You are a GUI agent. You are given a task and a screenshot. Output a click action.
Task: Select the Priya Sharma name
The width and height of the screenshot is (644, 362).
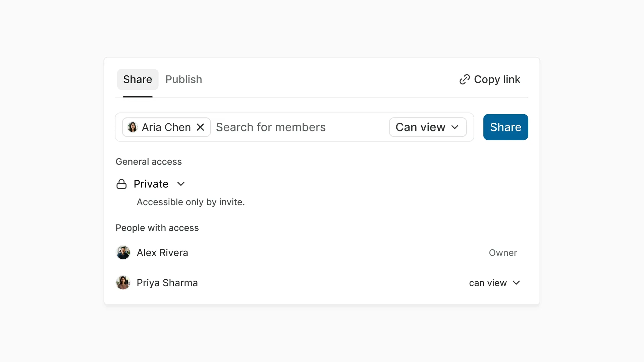(167, 283)
